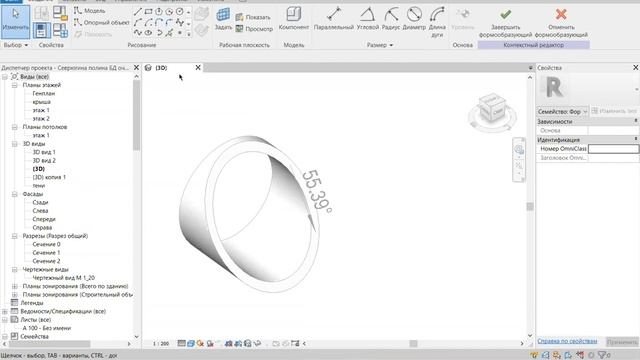Image resolution: width=640 pixels, height=360 pixels.
Task: Collapse the Планы этажей node
Action: [15, 85]
